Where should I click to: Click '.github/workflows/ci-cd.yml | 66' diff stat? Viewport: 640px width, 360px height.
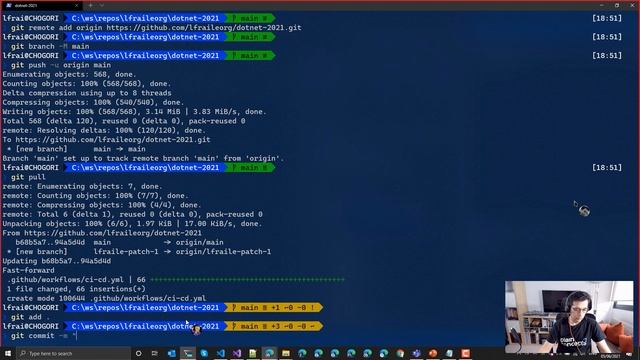click(176, 280)
